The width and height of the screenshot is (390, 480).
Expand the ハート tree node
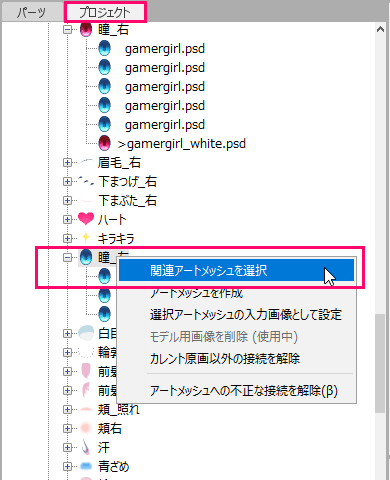[67, 220]
